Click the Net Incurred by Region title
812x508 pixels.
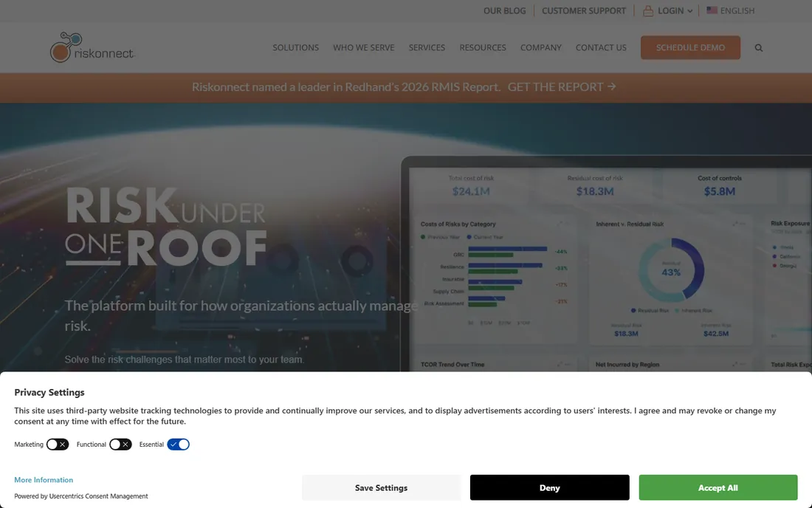click(x=627, y=365)
